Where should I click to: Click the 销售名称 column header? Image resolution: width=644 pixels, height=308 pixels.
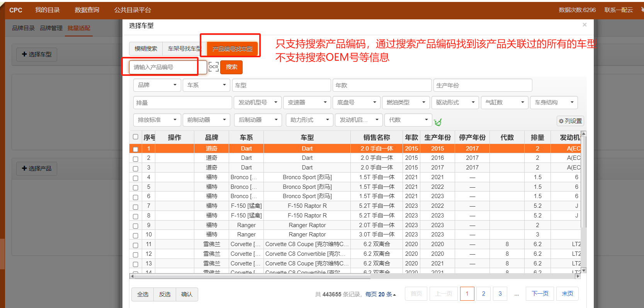(377, 137)
